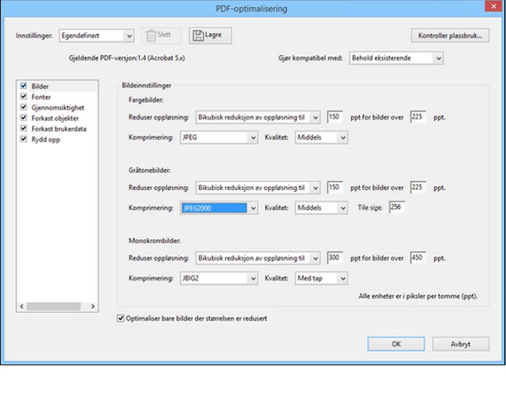The height and width of the screenshot is (420, 506).
Task: Click the Gråtonebilder 150 ppt field
Action: (x=334, y=187)
